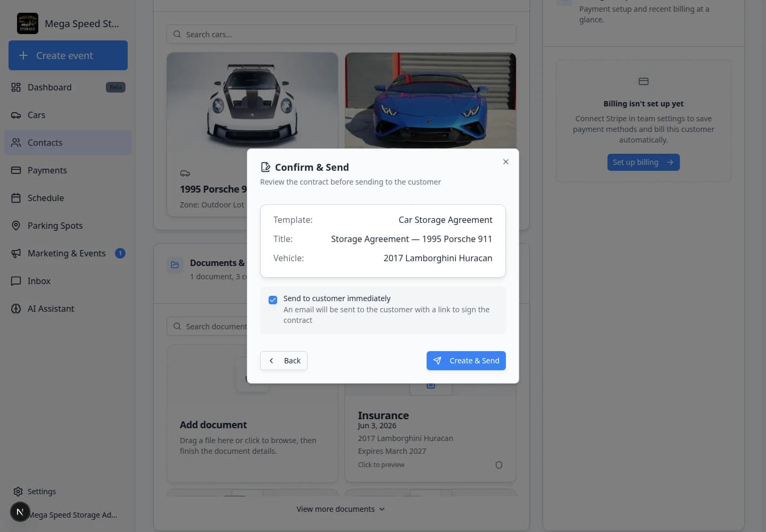The width and height of the screenshot is (766, 532).
Task: Click the Insurance card heading
Action: pyautogui.click(x=383, y=415)
